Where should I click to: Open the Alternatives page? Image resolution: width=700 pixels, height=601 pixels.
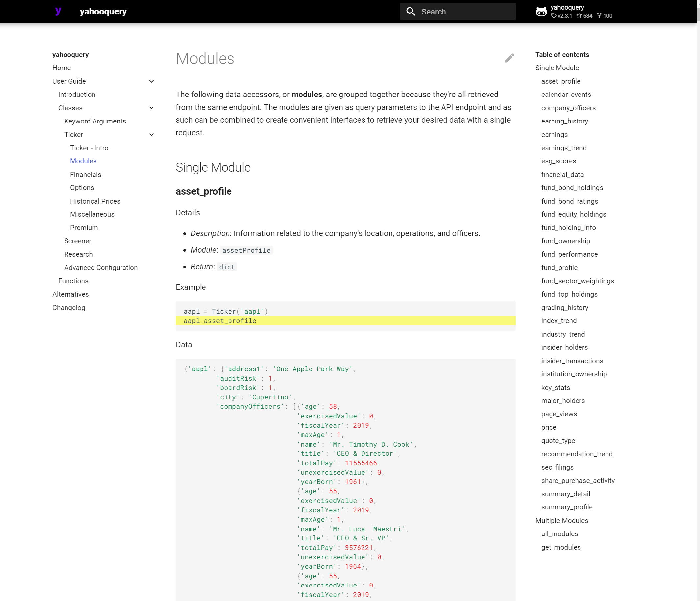pyautogui.click(x=70, y=295)
